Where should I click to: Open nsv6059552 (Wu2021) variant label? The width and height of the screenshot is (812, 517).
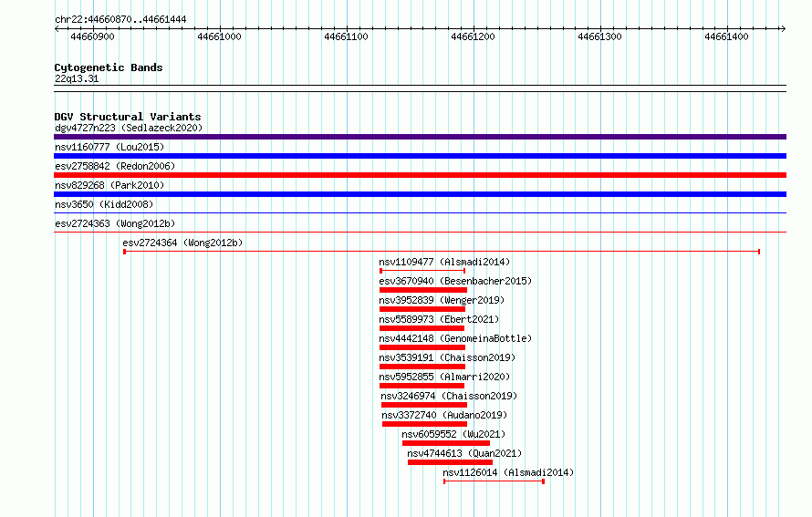pyautogui.click(x=453, y=434)
